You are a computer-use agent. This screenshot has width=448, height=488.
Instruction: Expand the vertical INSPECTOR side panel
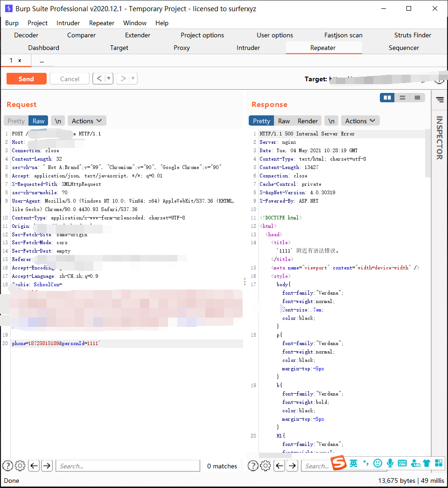(x=440, y=138)
